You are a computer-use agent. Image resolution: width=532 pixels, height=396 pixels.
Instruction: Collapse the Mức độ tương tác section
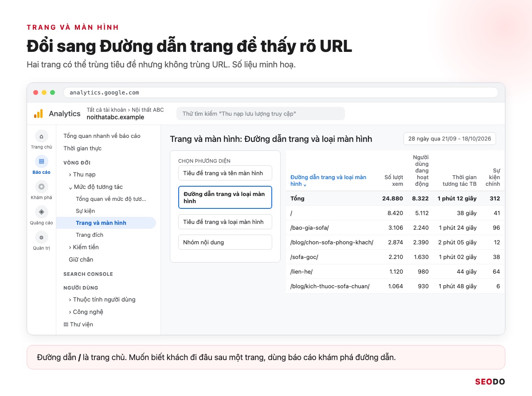pos(96,187)
